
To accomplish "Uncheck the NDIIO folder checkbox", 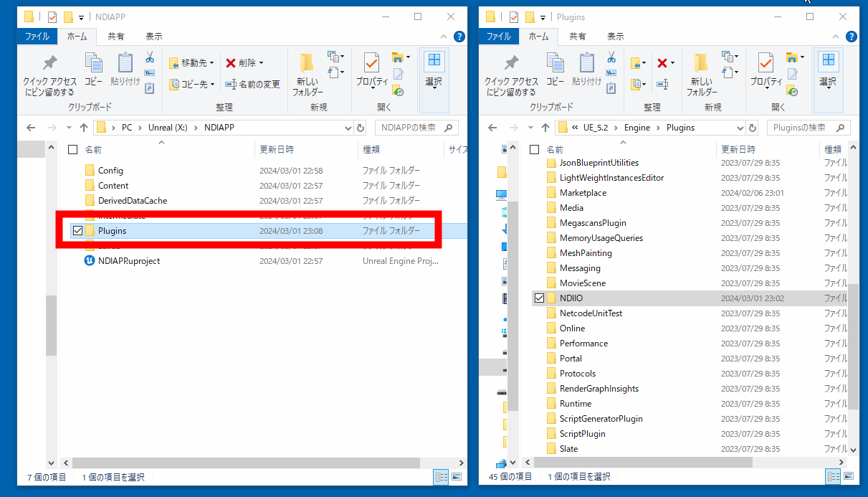I will (x=539, y=298).
